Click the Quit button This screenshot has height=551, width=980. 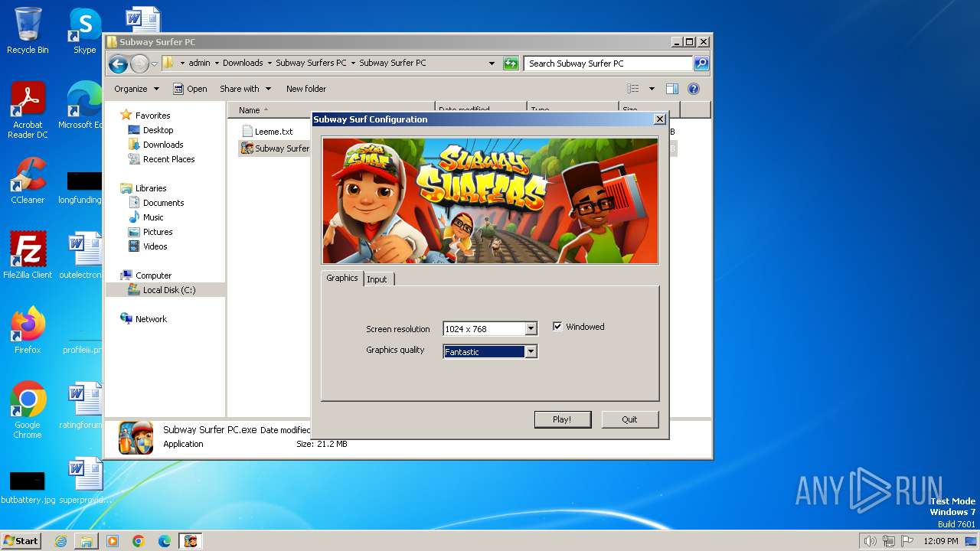point(629,419)
